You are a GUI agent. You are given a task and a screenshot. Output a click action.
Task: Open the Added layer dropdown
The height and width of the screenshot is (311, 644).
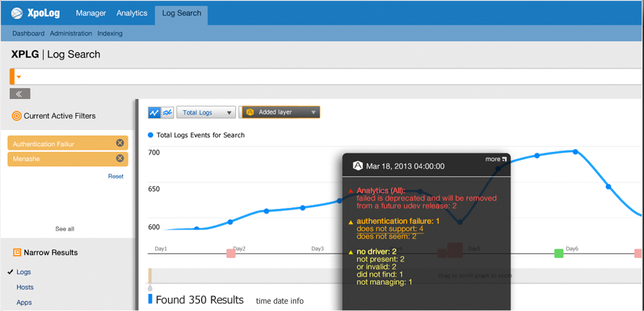(281, 112)
